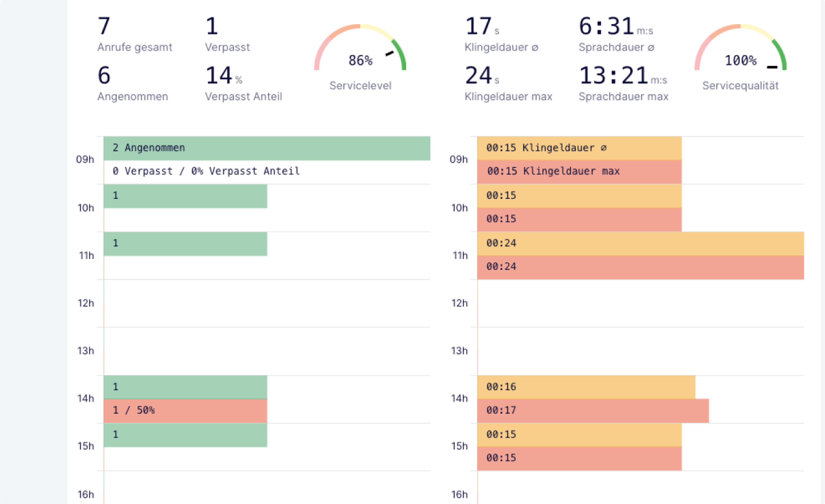Click the 11h orange 00:24 ring duration bar
825x504 pixels.
[640, 244]
